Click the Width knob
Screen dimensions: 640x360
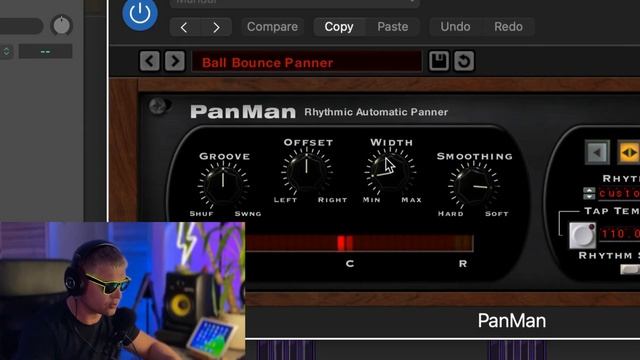pos(390,171)
